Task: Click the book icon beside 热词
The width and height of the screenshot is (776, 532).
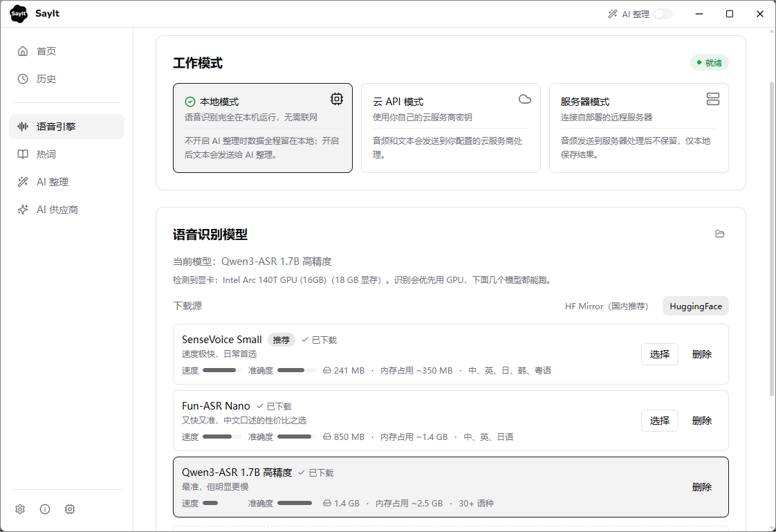Action: (x=23, y=154)
